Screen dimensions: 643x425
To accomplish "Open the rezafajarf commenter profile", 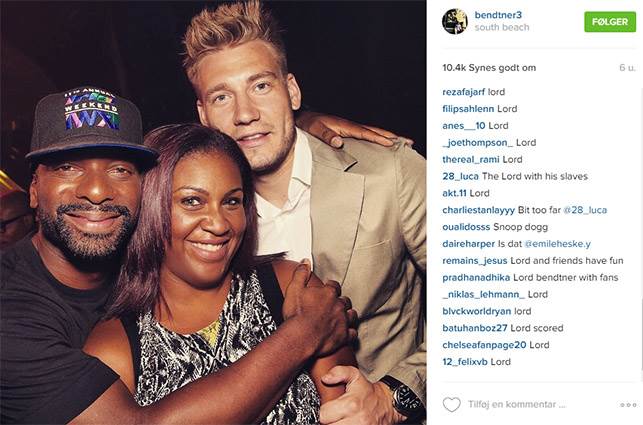I will (463, 92).
